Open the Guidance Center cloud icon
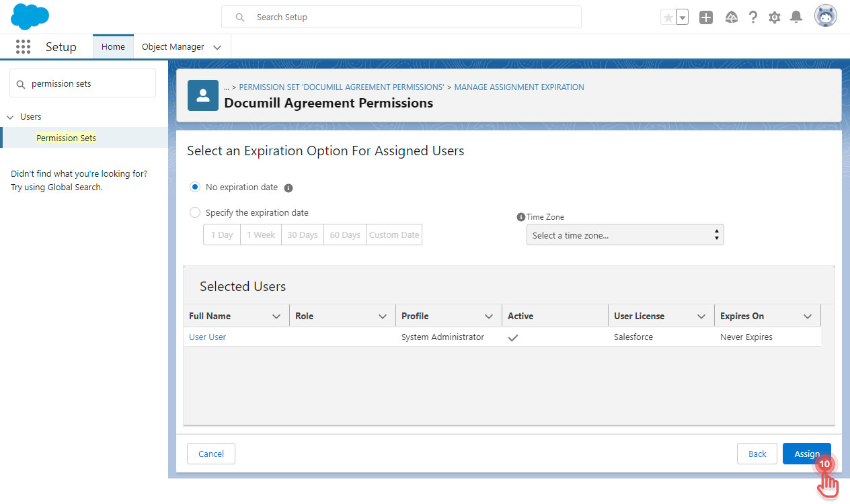The image size is (850, 504). click(x=731, y=17)
